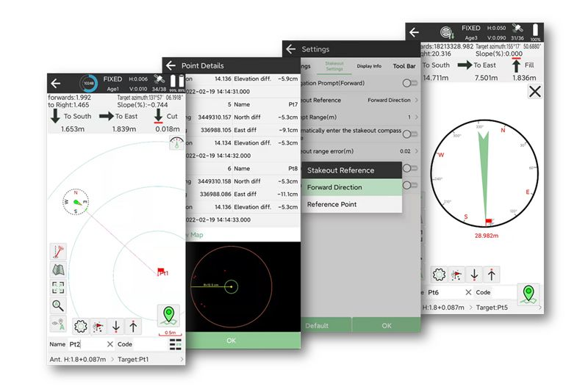Expand the stakeout range error chevron
Image resolution: width=588 pixels, height=392 pixels.
[416, 151]
